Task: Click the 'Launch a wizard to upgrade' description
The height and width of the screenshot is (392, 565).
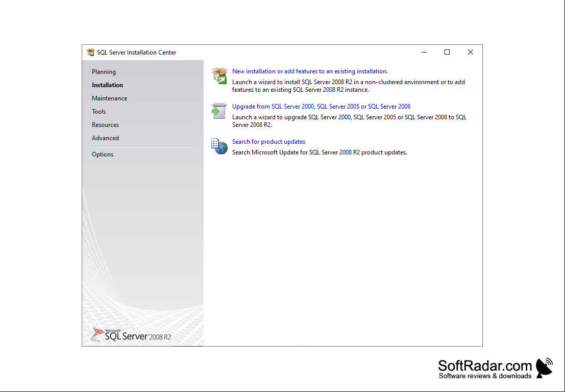Action: point(349,121)
